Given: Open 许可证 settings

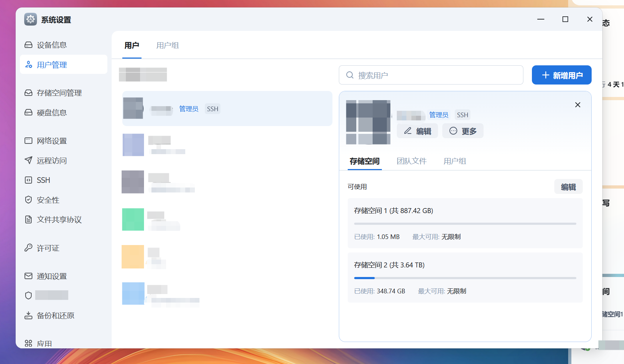Looking at the screenshot, I should pos(48,248).
